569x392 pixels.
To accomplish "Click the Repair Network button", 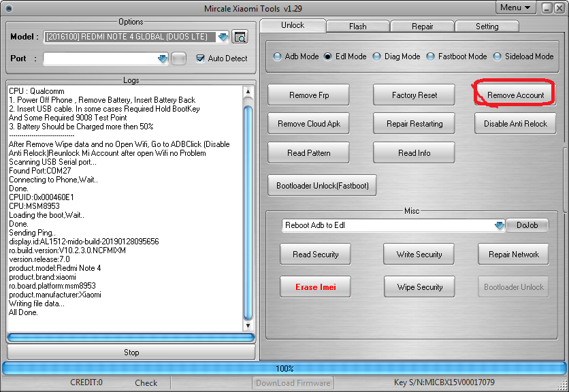I will tap(513, 255).
